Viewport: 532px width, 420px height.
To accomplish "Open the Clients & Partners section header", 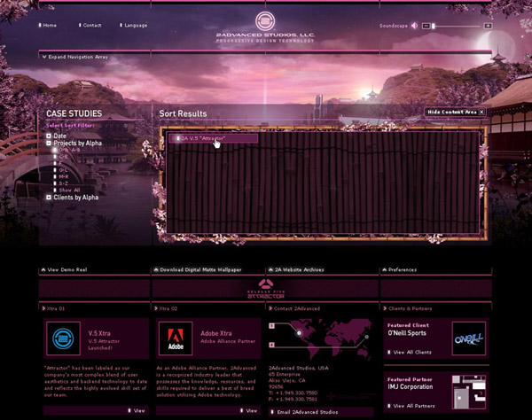I will (x=408, y=308).
